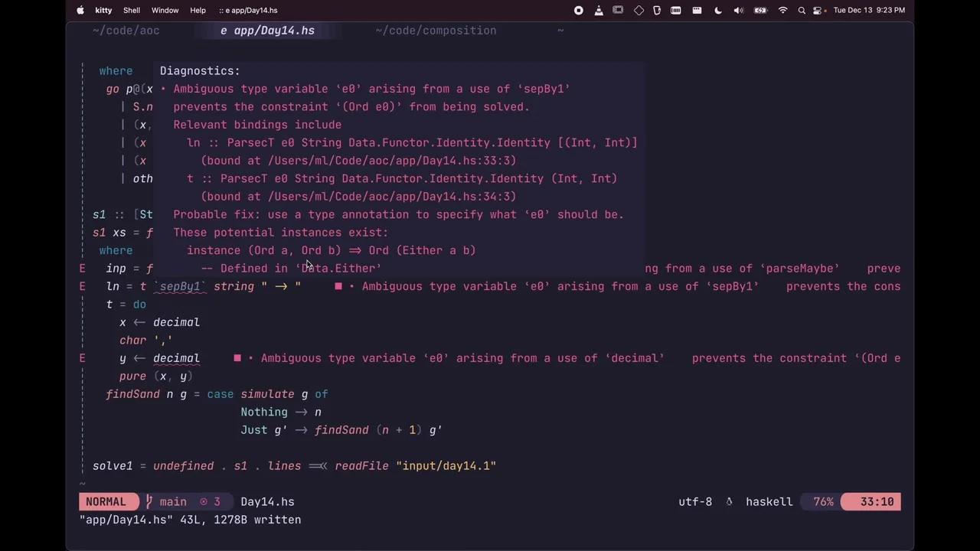Click the "input/day14.1" string literal
Image resolution: width=980 pixels, height=551 pixels.
pos(446,466)
